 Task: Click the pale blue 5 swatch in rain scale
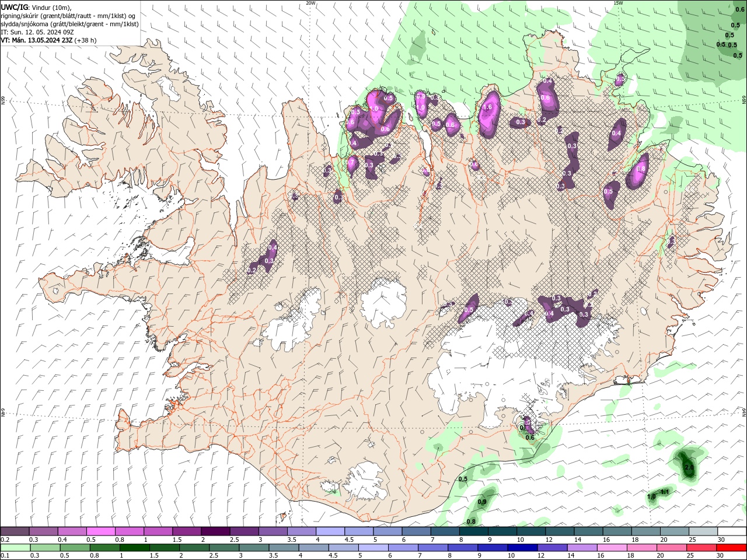coord(373,548)
